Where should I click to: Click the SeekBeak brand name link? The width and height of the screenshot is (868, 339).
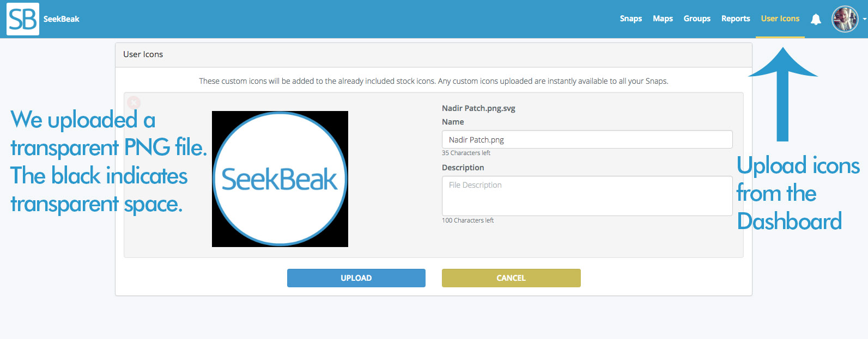pos(62,19)
